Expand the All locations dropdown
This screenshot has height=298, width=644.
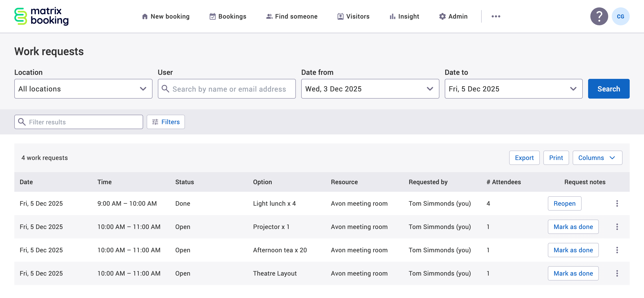(83, 89)
